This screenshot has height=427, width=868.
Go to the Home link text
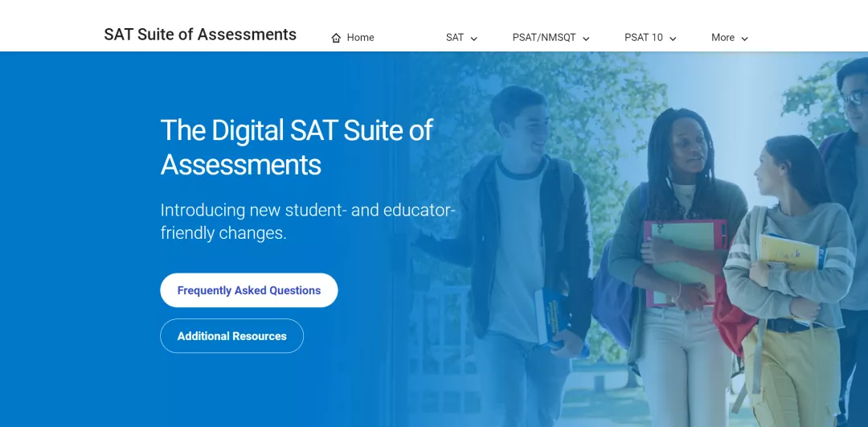(360, 38)
